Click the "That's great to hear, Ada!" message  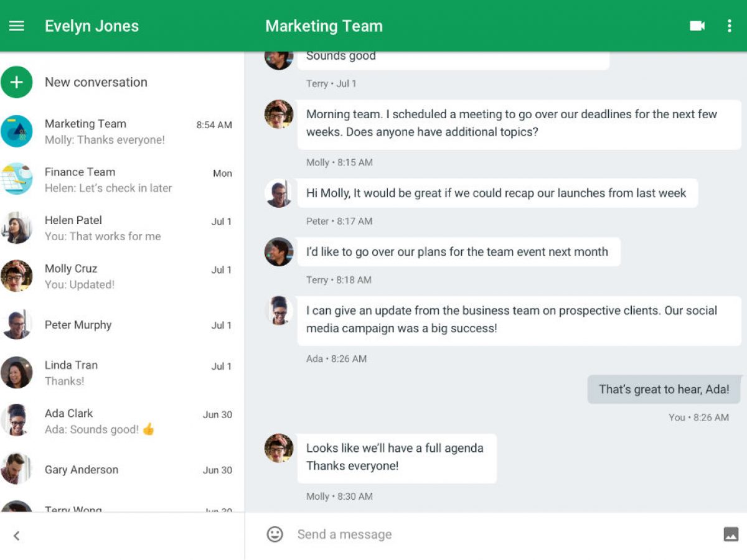664,390
